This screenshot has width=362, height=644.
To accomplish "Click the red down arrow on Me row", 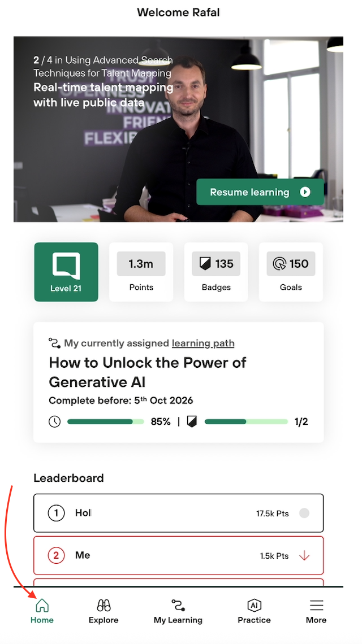I will [304, 556].
